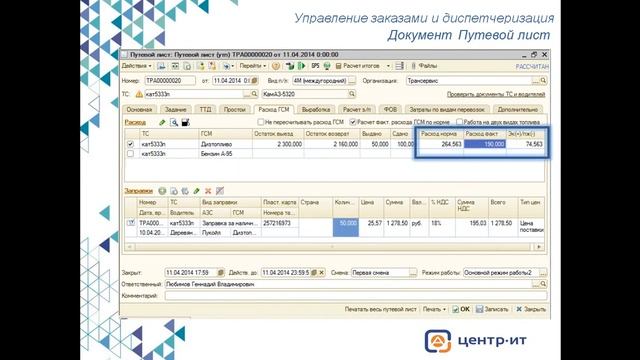The width and height of the screenshot is (640, 360).
Task: Open calendar picker in Закрыт date field
Action: pos(220,272)
